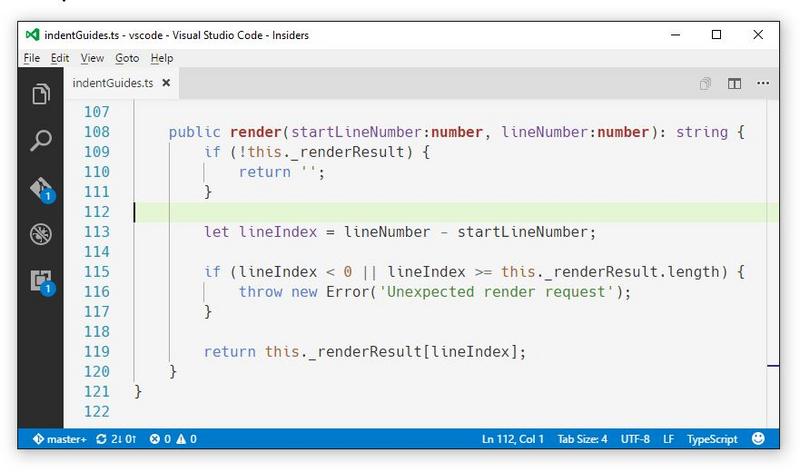
Task: Change file encoding via UTF-8
Action: click(635, 439)
